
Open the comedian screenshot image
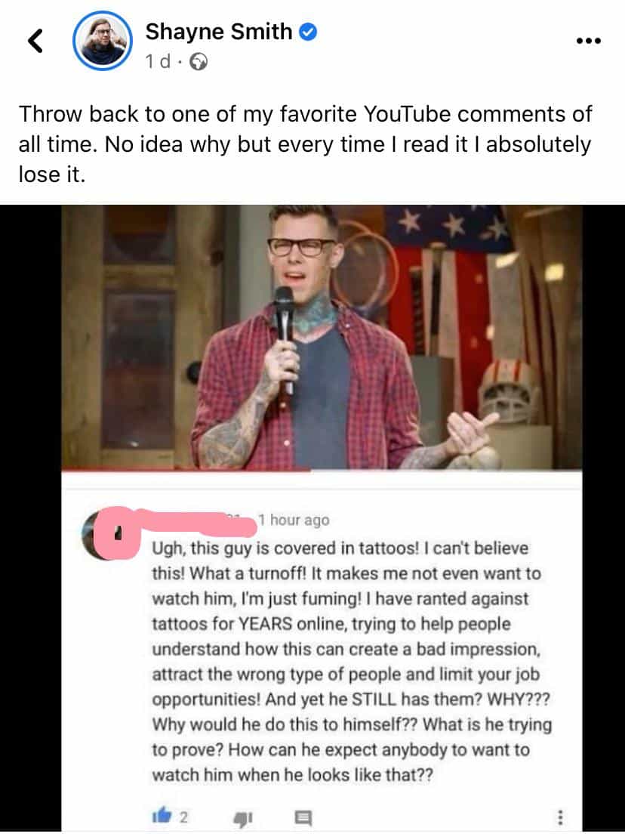(322, 338)
